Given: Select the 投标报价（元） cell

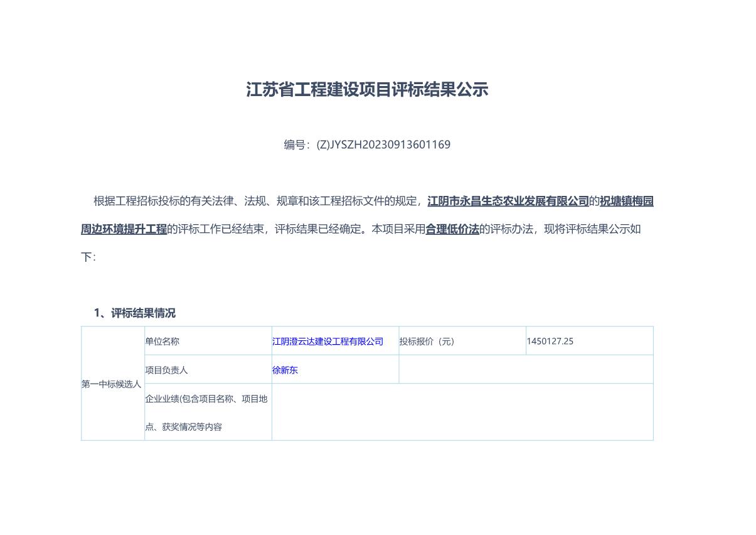Looking at the screenshot, I should tap(462, 341).
